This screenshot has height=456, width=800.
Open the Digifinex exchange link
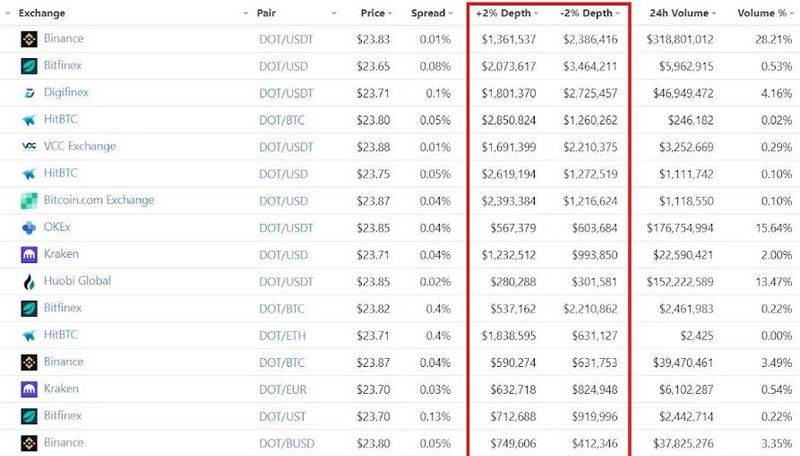[x=66, y=92]
